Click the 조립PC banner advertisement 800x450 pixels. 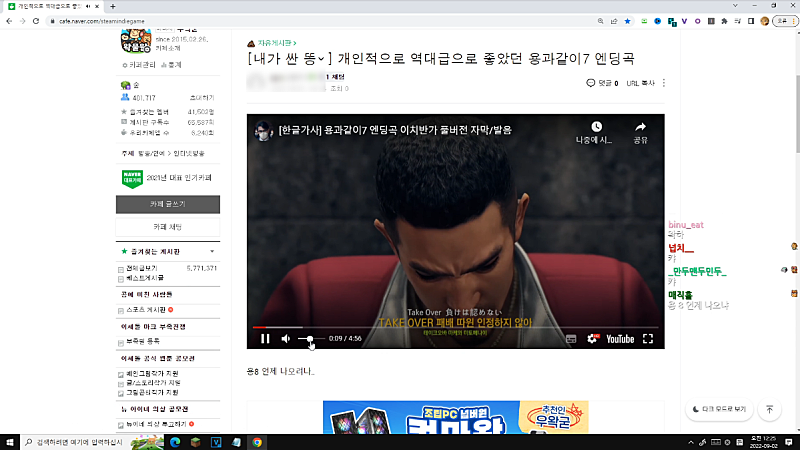[x=456, y=417]
